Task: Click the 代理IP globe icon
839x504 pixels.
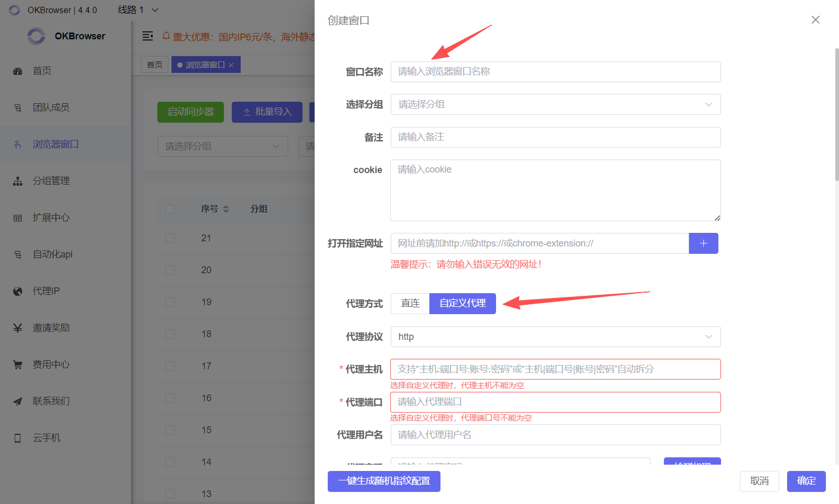Action: (18, 292)
